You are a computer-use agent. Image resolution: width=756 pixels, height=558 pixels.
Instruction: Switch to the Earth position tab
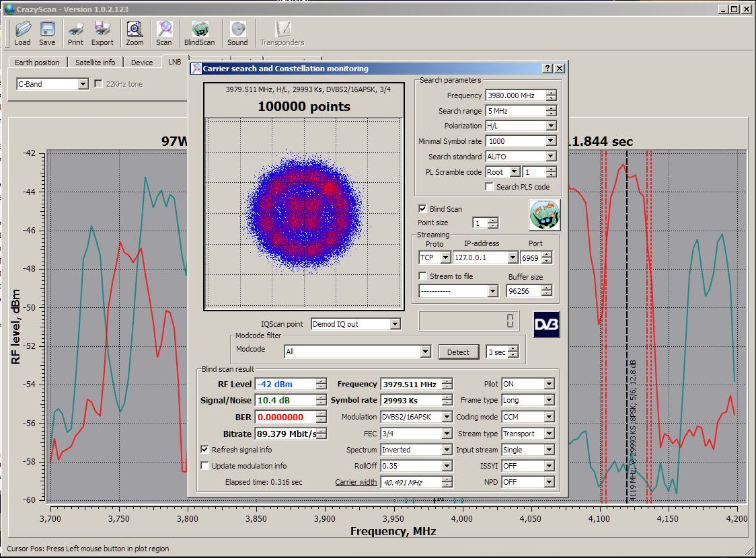coord(37,63)
